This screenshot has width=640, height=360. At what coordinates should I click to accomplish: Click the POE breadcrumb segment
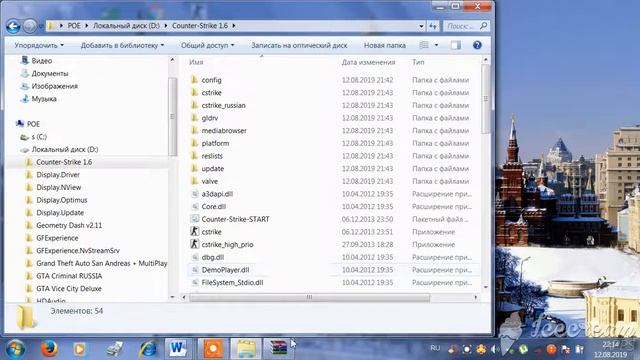(74, 26)
